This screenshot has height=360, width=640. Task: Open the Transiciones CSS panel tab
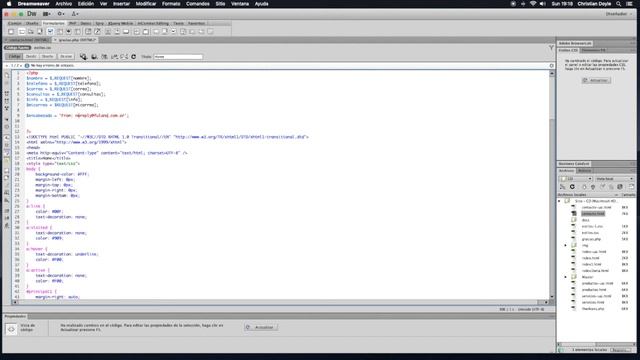594,50
